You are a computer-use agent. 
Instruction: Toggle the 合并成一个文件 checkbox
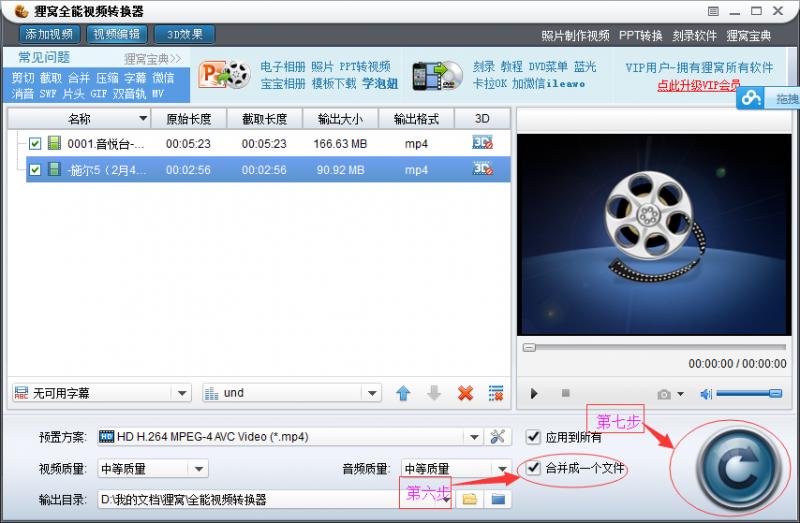534,467
